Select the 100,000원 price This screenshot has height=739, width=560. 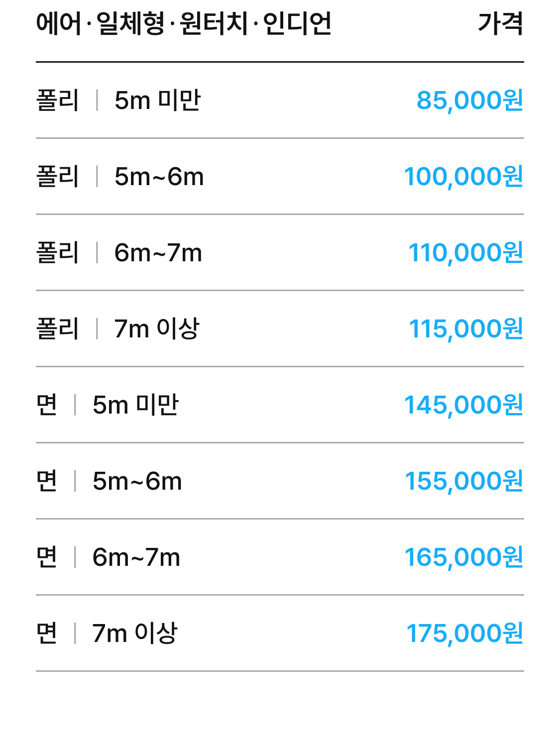[463, 177]
